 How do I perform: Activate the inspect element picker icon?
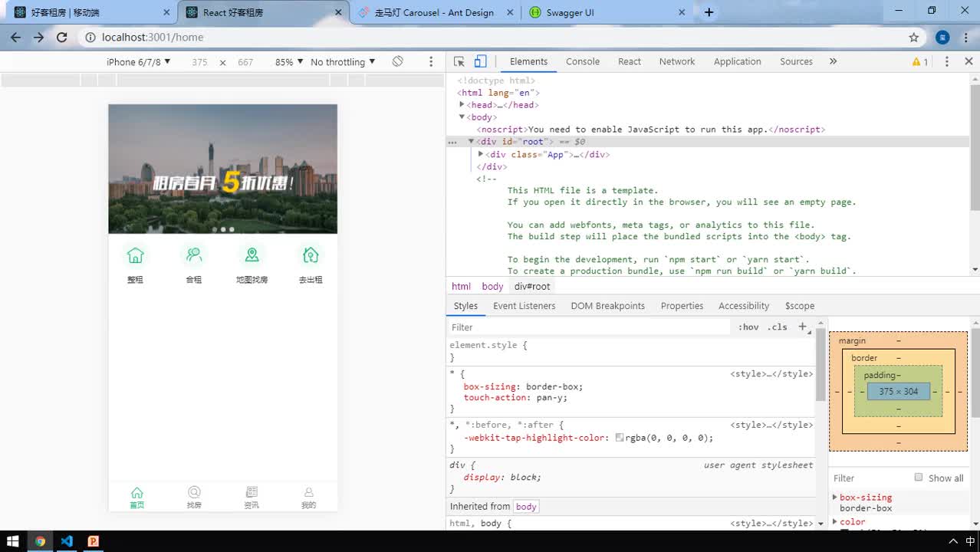tap(459, 61)
